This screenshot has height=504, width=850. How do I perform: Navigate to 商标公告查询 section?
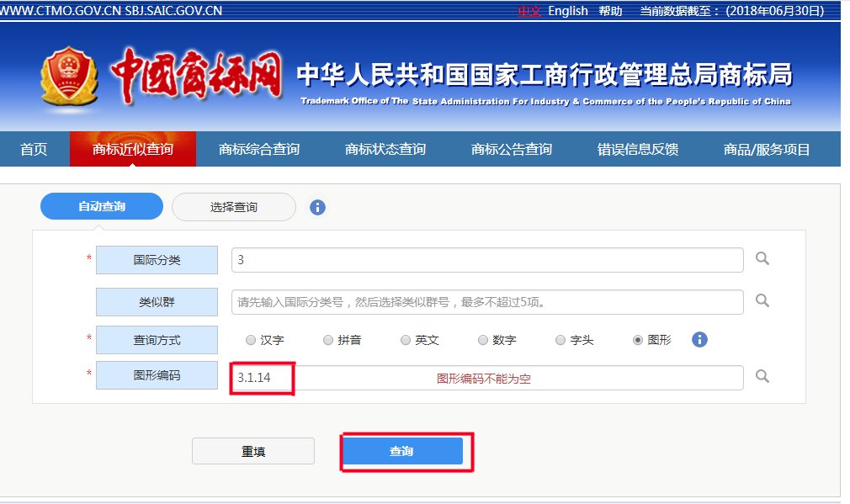[511, 148]
